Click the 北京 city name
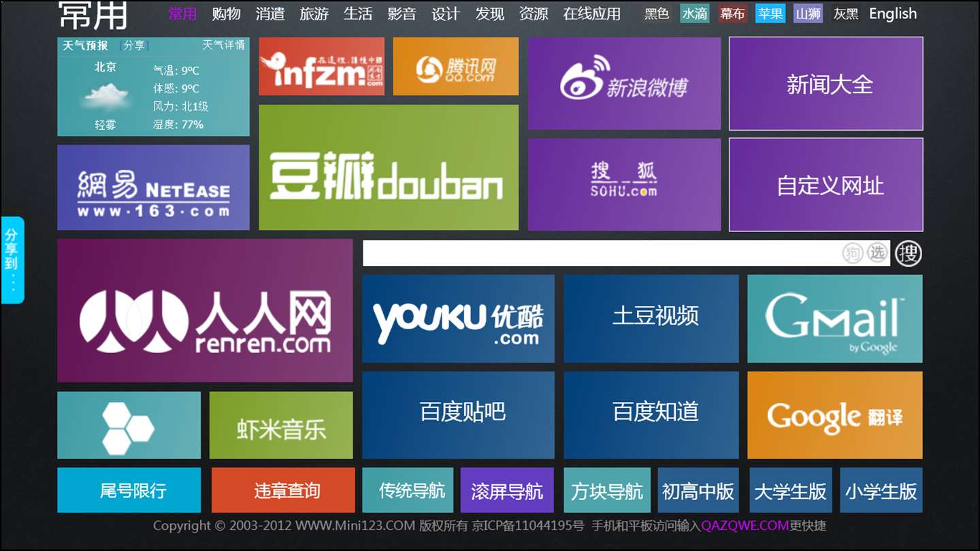Viewport: 980px width, 551px height. [105, 67]
